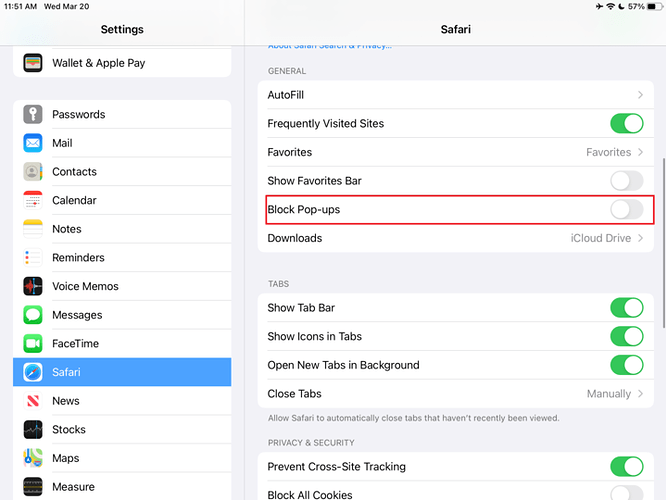Tap the Settings header title
Viewport: 666px width, 500px height.
122,29
